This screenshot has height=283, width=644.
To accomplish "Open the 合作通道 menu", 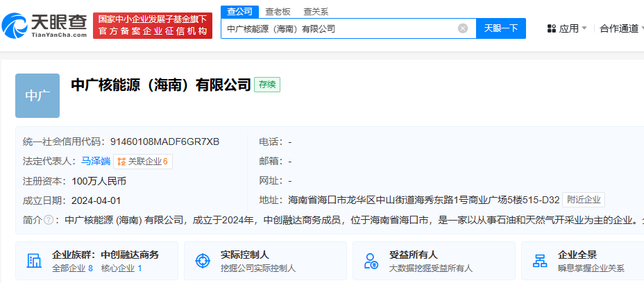I will [618, 28].
